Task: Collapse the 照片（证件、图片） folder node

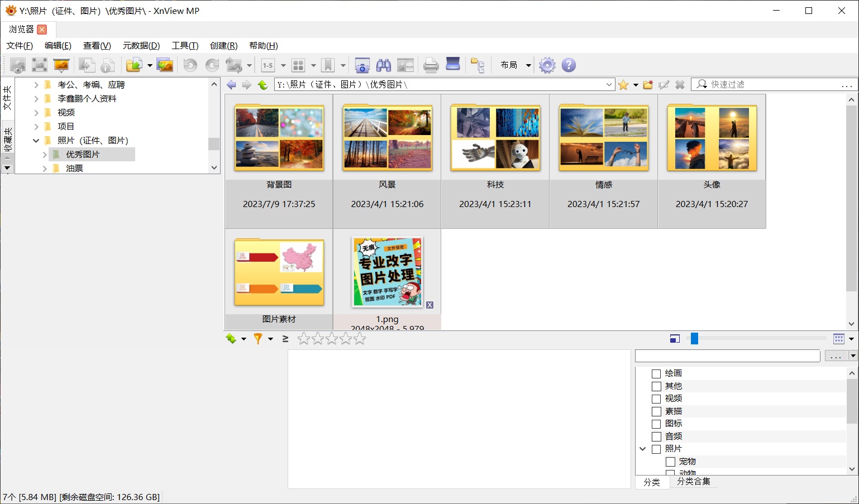Action: pos(36,141)
